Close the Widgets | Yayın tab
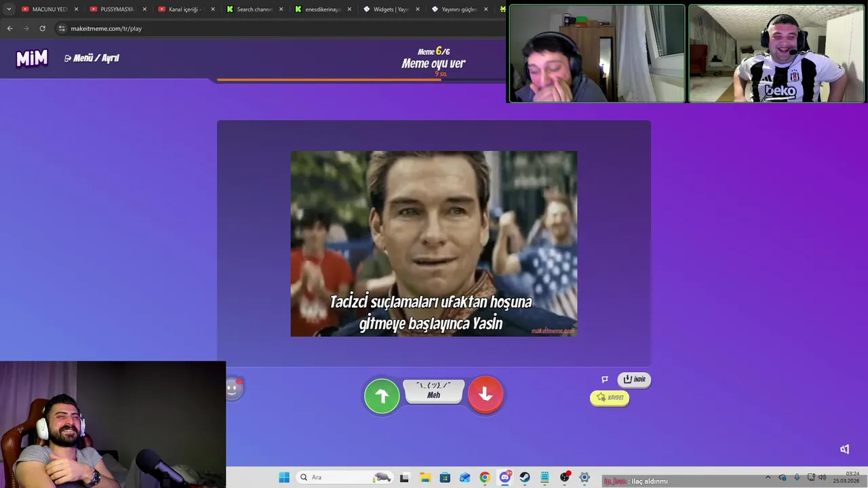Screen dimensions: 868x488 click(417, 9)
